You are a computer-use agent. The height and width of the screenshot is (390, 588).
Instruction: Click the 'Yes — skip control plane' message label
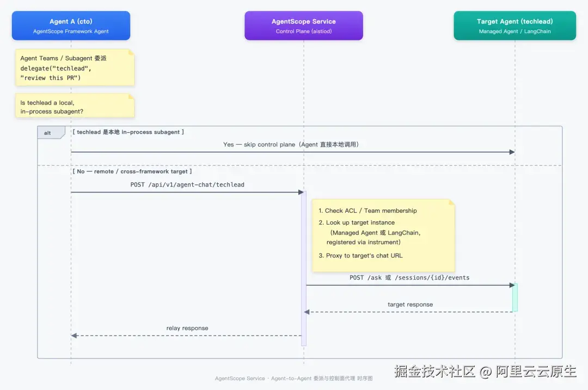pyautogui.click(x=291, y=145)
